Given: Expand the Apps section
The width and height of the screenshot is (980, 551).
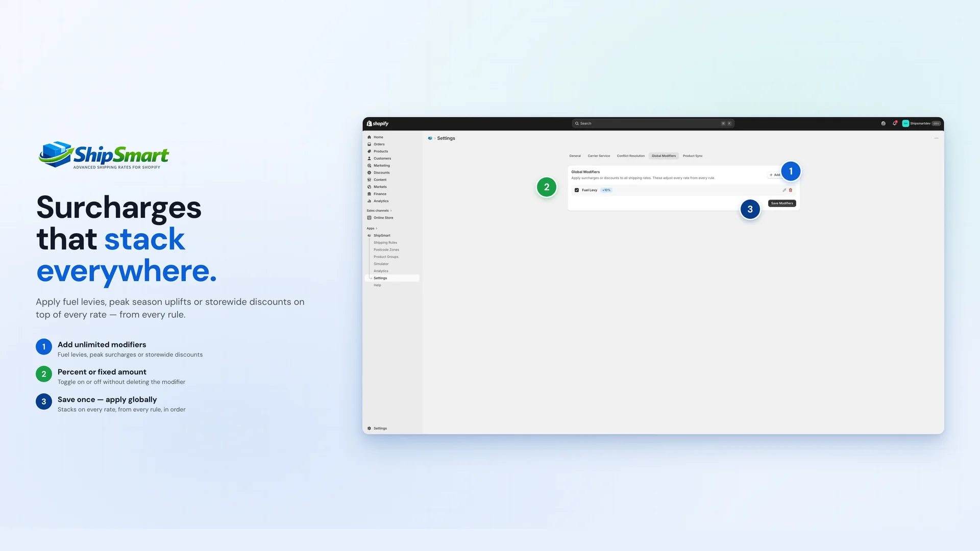Looking at the screenshot, I should 372,229.
